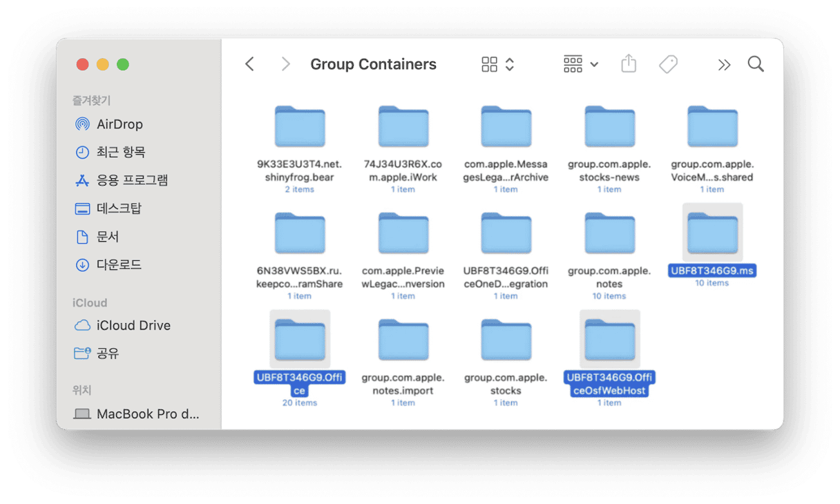Open 최근 항목 in the sidebar

pyautogui.click(x=110, y=152)
